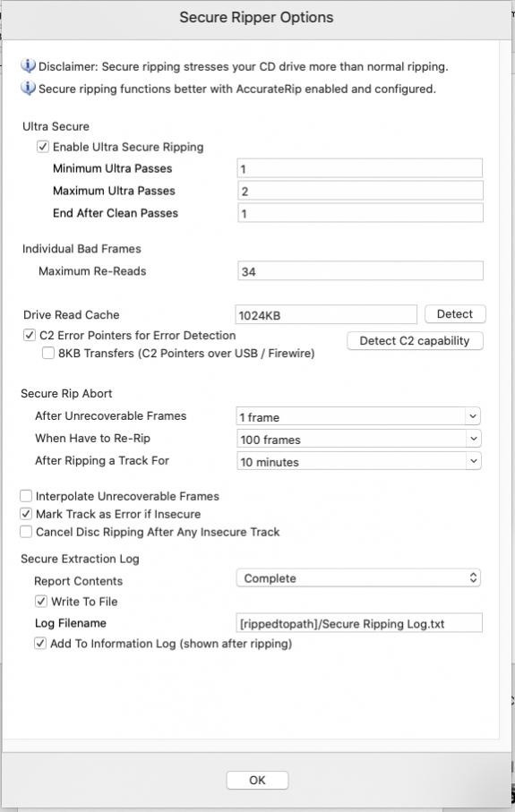This screenshot has width=515, height=812.
Task: Check Interpolate Unrecoverable Frames
Action: (26, 496)
